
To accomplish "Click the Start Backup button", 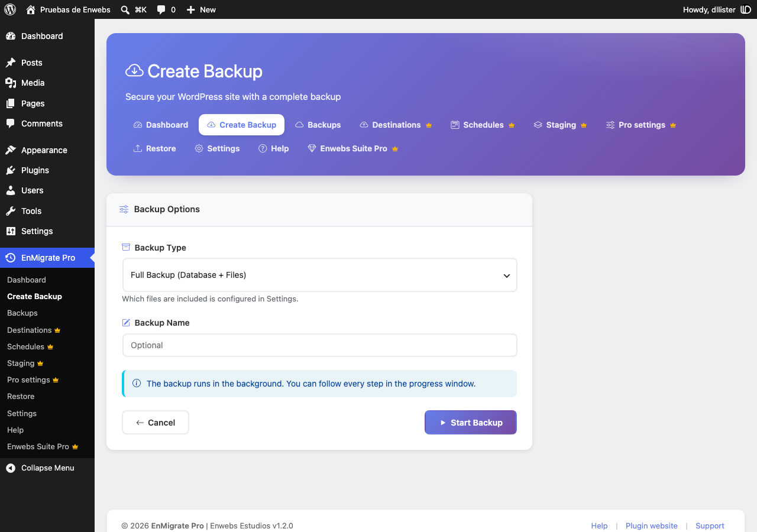I will (x=471, y=423).
